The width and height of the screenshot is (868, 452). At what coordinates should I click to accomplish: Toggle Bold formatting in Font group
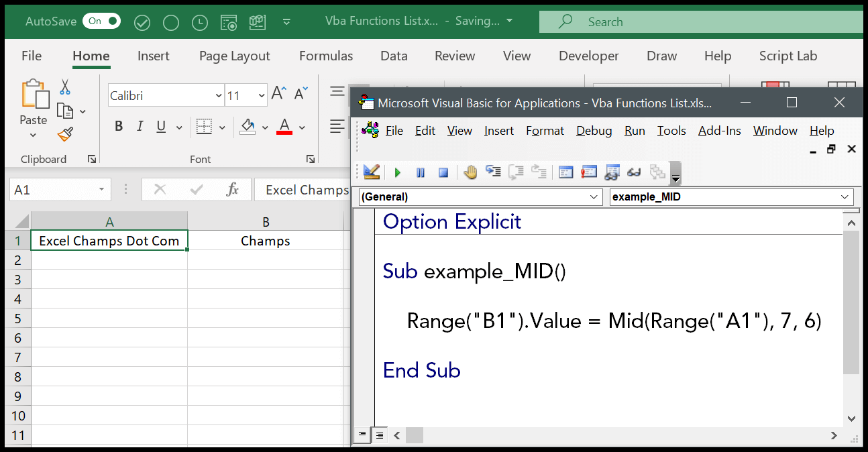(119, 127)
